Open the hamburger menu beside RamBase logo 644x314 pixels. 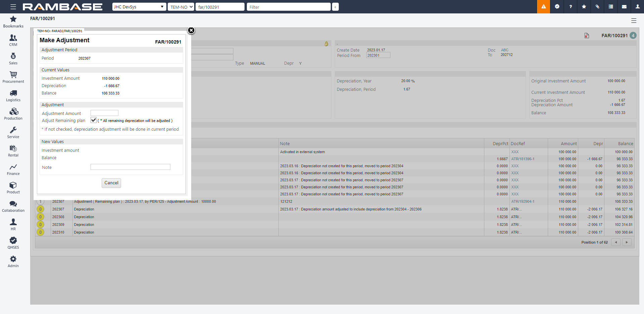[x=13, y=7]
